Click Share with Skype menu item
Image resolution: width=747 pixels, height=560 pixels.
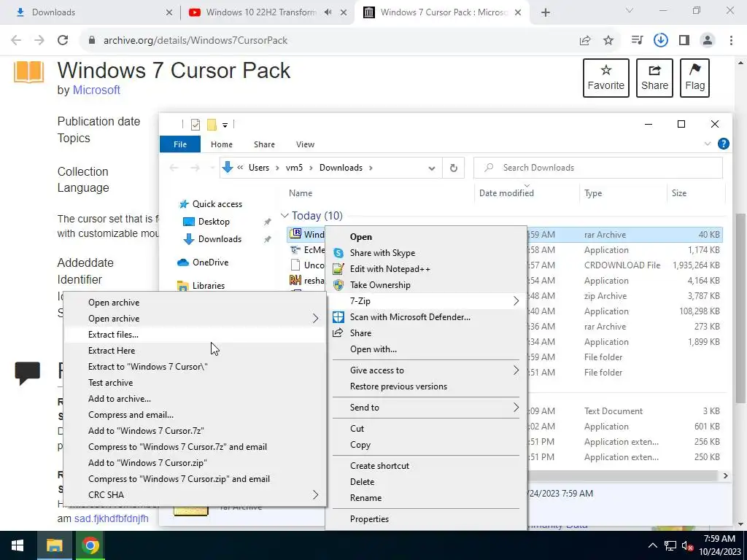(426, 253)
